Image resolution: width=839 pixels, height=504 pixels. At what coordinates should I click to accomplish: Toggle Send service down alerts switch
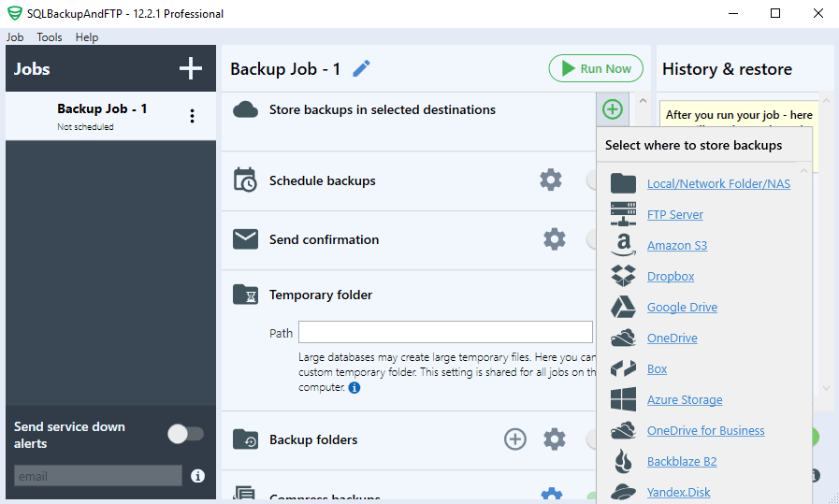pyautogui.click(x=186, y=434)
